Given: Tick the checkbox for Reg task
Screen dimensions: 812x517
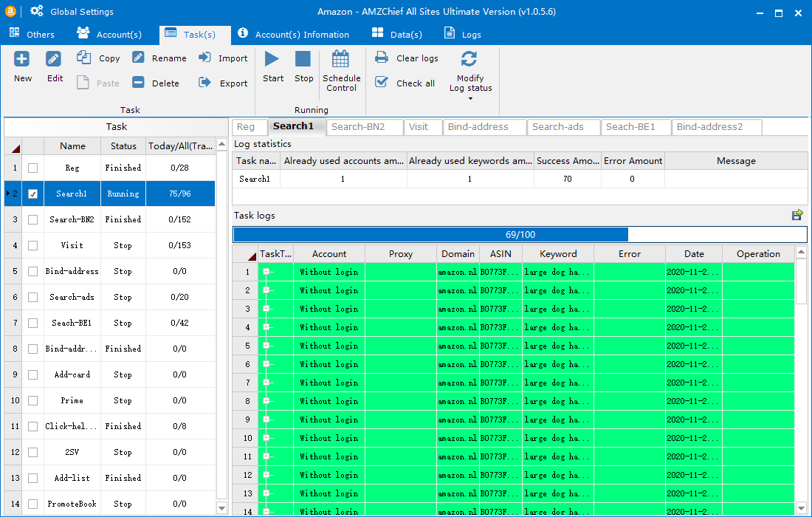Looking at the screenshot, I should tap(32, 168).
